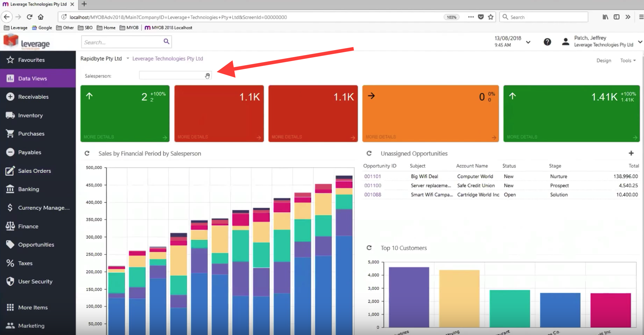
Task: Sort by the Status column header
Action: (509, 166)
